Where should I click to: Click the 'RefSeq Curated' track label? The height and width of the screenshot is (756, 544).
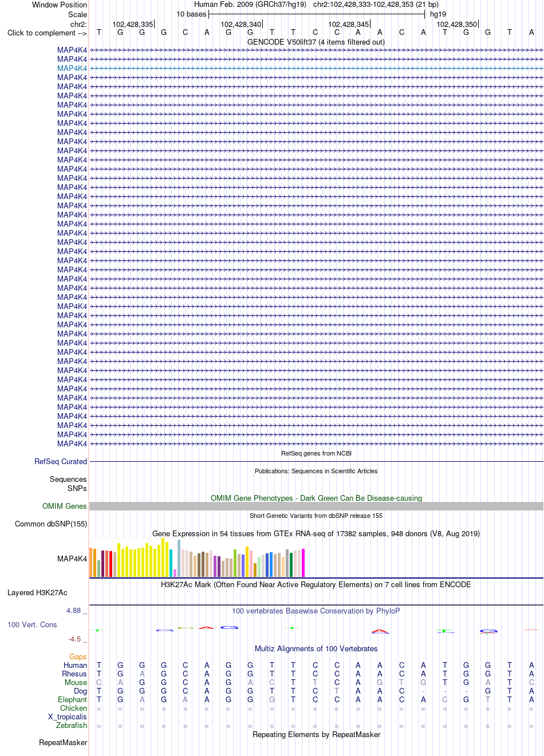61,461
